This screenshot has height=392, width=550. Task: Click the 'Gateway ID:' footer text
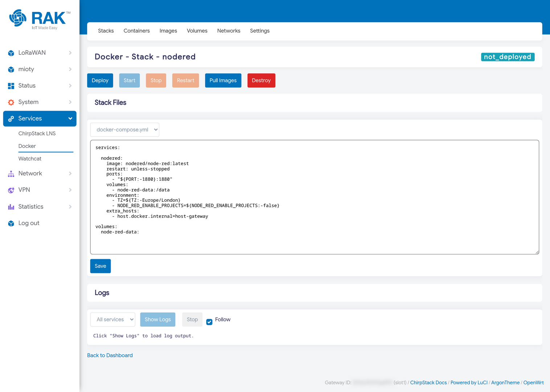(x=338, y=383)
